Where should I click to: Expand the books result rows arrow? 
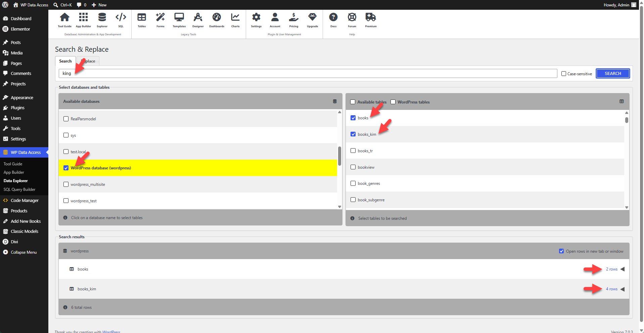click(x=623, y=269)
